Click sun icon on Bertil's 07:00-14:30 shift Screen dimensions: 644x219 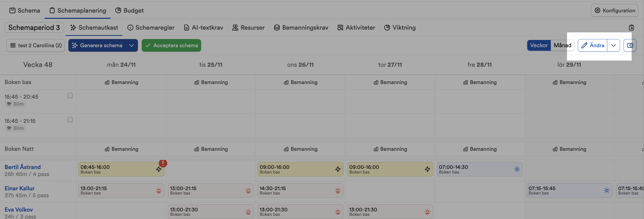click(x=517, y=169)
